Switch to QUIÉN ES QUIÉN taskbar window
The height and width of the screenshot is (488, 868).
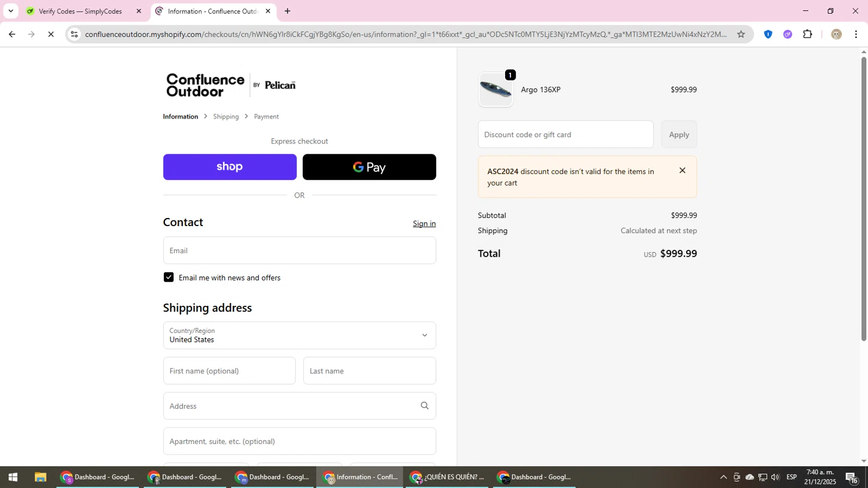(447, 477)
